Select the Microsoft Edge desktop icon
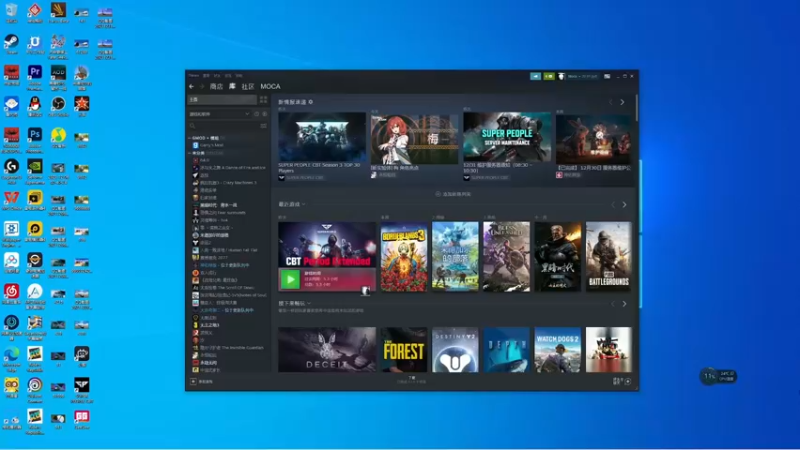The height and width of the screenshot is (450, 800). click(x=11, y=358)
